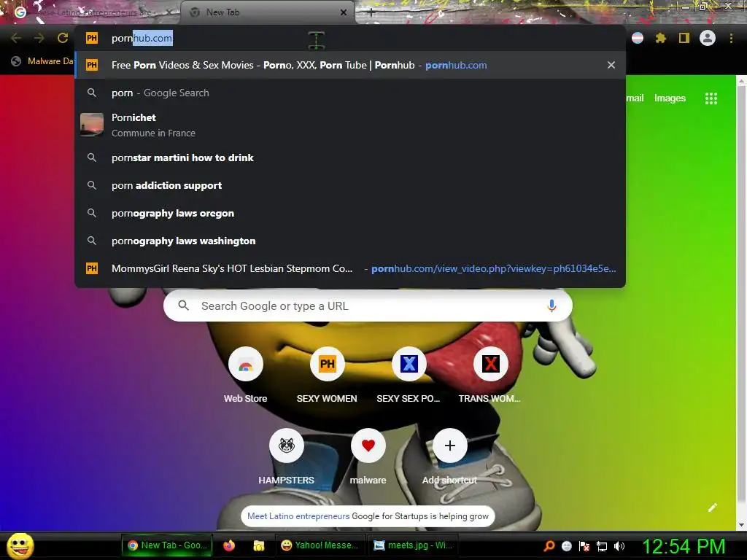The image size is (747, 560).
Task: Switch to New Tab - Goo... taskbar button
Action: [167, 545]
